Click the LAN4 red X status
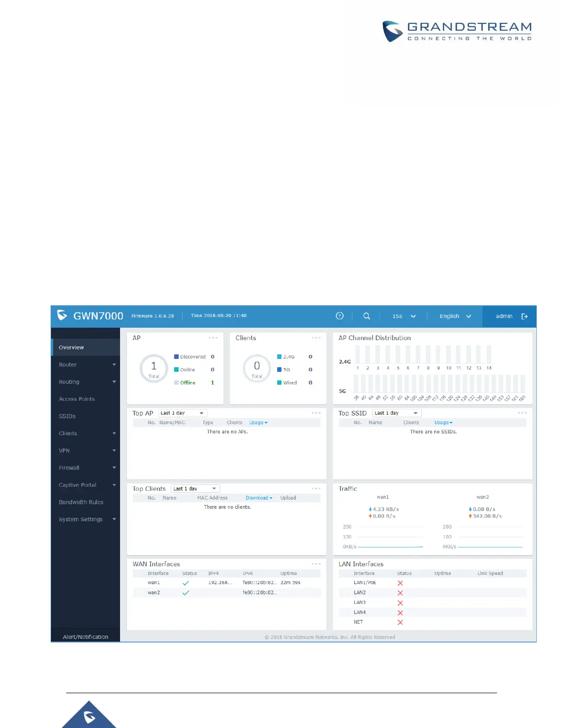 coord(400,613)
